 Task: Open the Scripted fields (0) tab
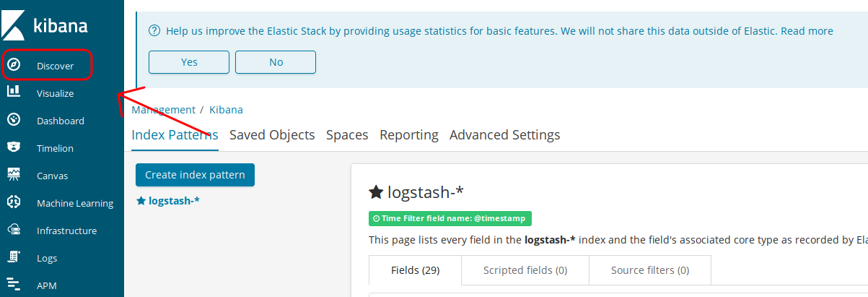[525, 270]
